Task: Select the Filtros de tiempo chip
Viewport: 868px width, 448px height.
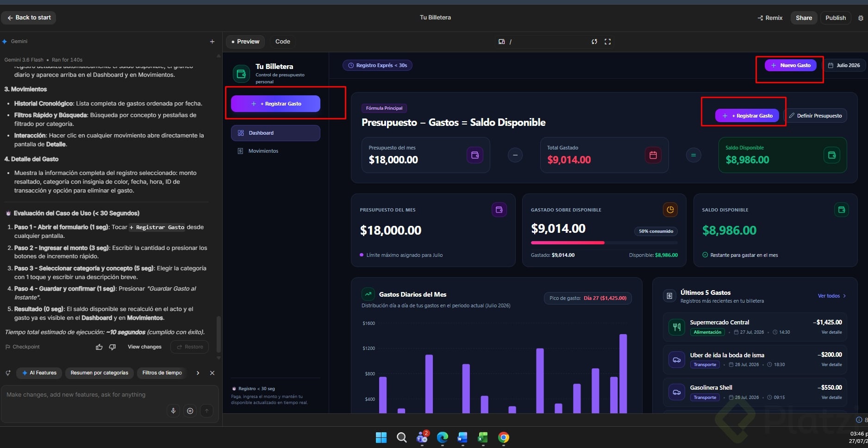Action: coord(162,373)
